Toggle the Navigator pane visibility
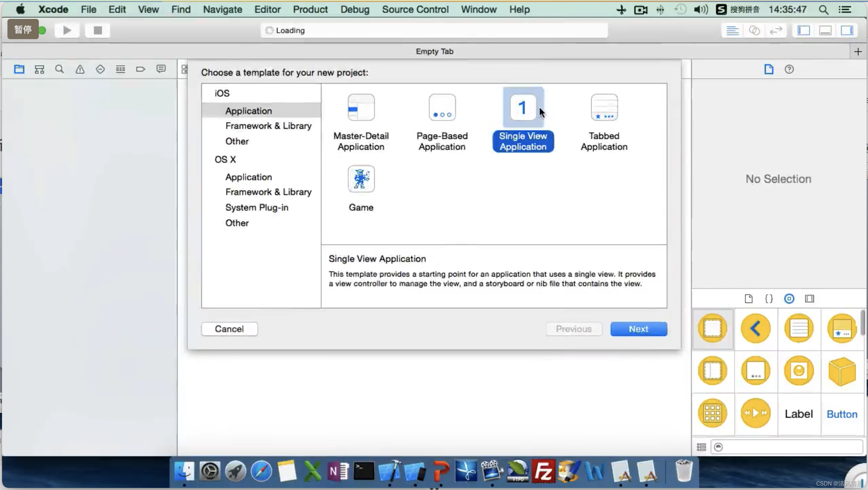The height and width of the screenshot is (490, 868). (x=803, y=30)
